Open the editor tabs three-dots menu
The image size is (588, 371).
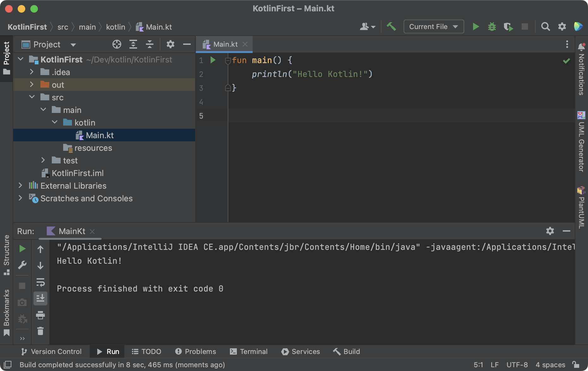coord(567,44)
